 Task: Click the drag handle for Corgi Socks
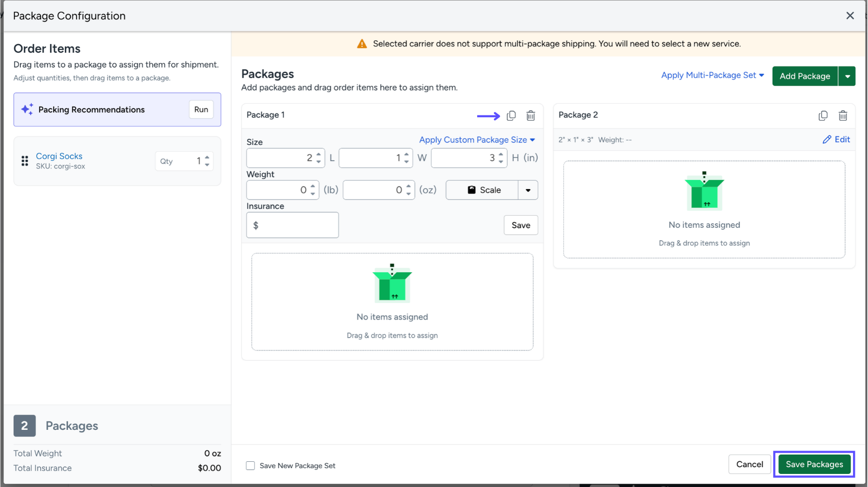(x=25, y=161)
